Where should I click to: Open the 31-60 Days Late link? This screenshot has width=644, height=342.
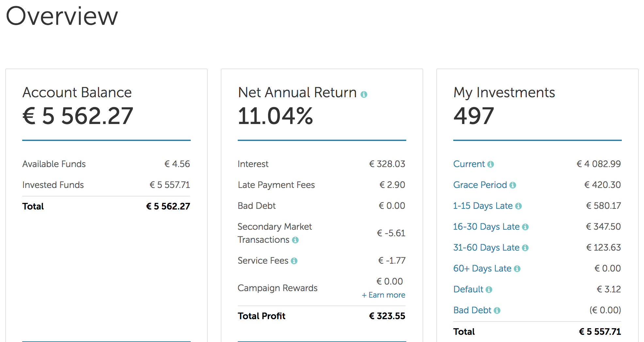click(486, 247)
